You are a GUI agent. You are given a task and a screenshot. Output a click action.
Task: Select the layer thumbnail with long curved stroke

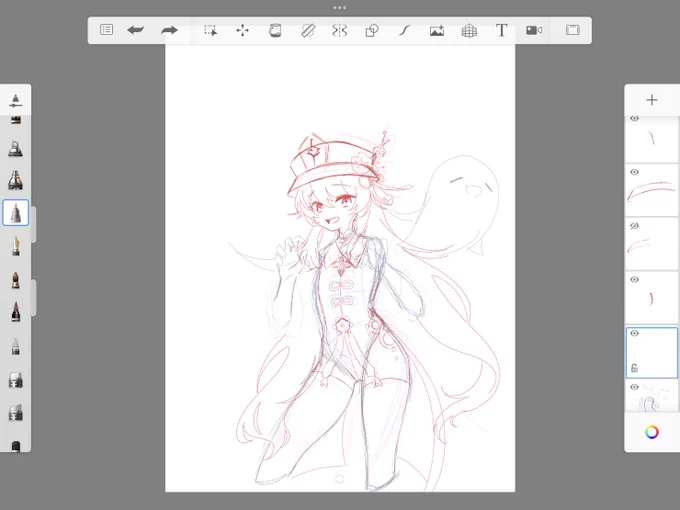click(x=651, y=190)
